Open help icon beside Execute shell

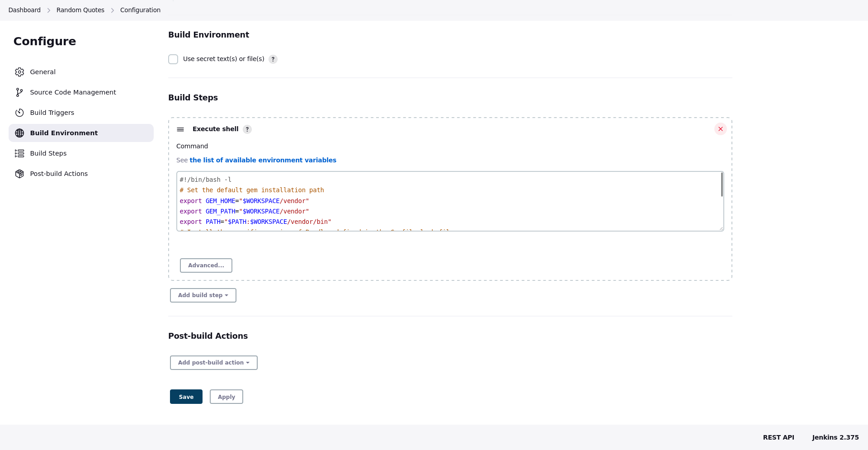tap(247, 129)
